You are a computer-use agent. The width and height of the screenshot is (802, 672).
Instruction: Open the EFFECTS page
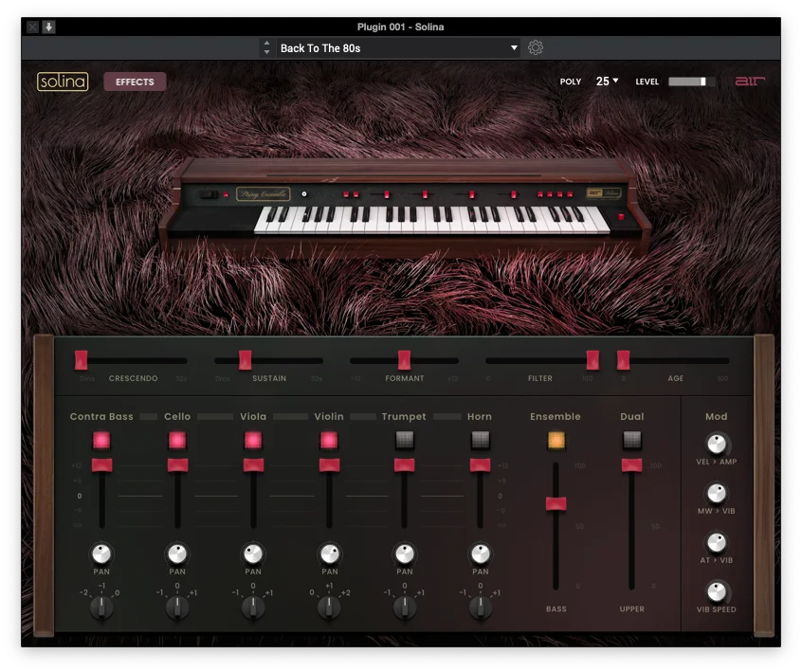click(x=135, y=82)
